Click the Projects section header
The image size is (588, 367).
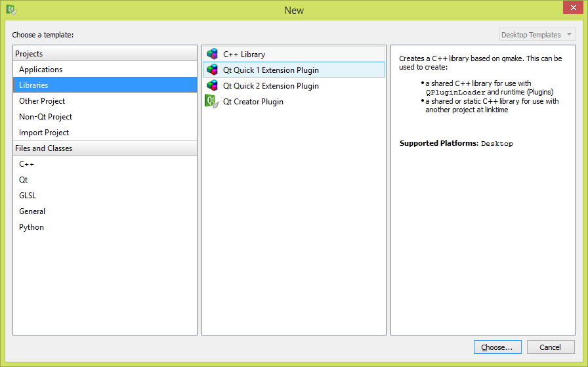click(105, 54)
